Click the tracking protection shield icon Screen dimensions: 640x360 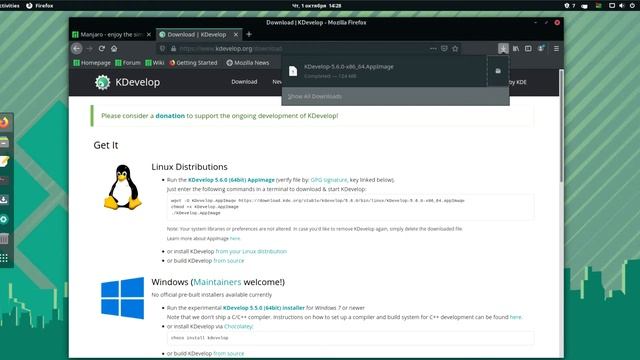tap(162, 49)
